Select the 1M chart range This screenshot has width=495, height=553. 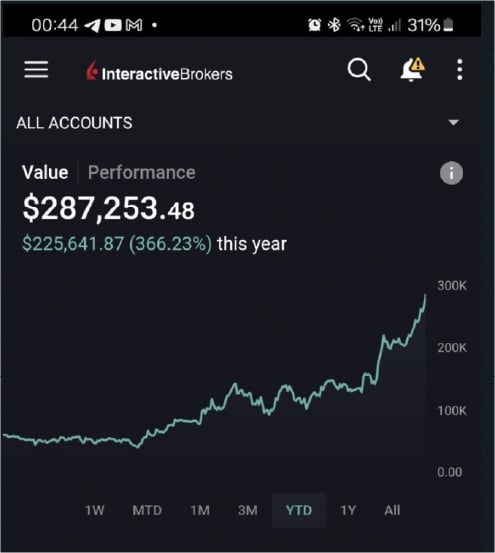pos(200,510)
